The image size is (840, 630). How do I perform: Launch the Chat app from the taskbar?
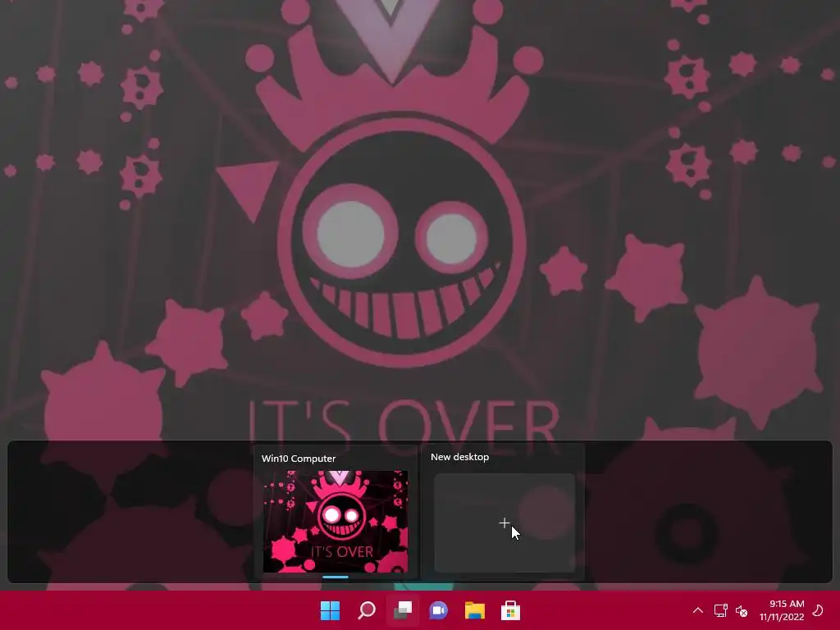pos(438,610)
